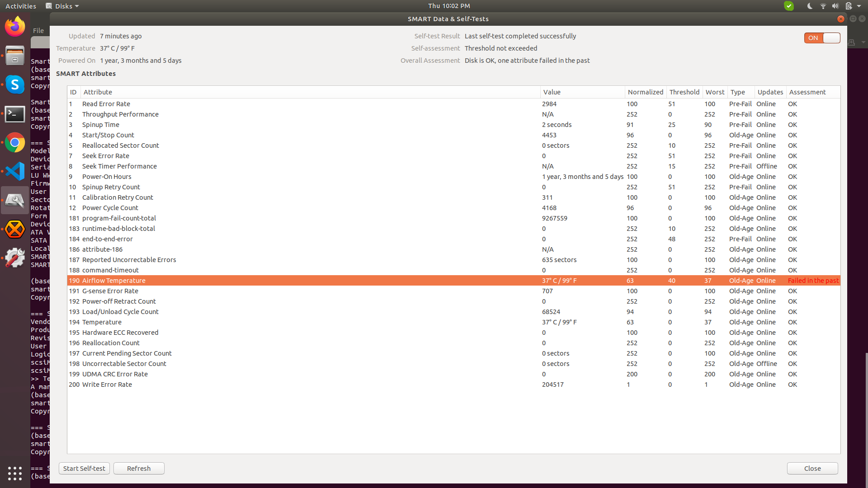The width and height of the screenshot is (868, 488).
Task: Select Spinup Retry Count row
Action: point(454,187)
